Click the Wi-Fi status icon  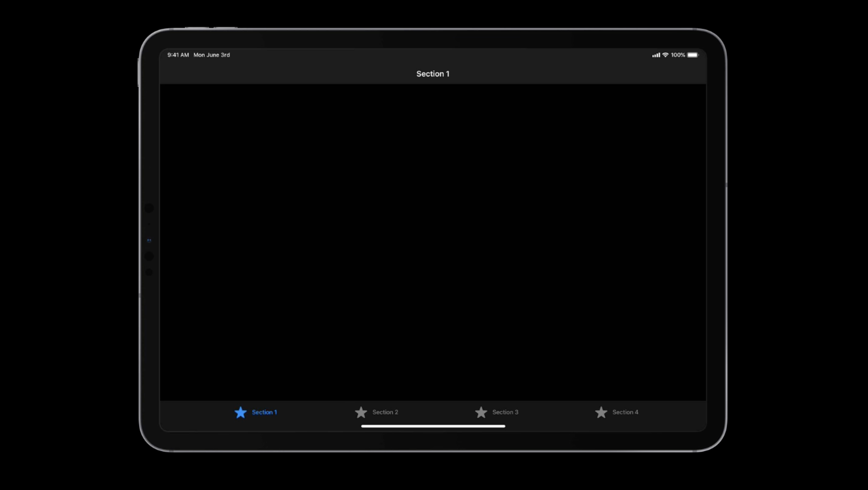pyautogui.click(x=665, y=55)
